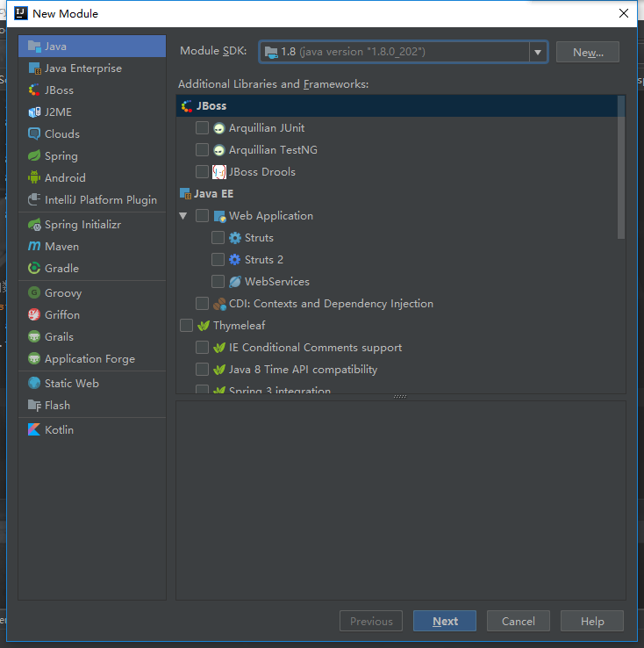Select the J2ME module icon
Screen dimensions: 644x648
pyautogui.click(x=34, y=112)
